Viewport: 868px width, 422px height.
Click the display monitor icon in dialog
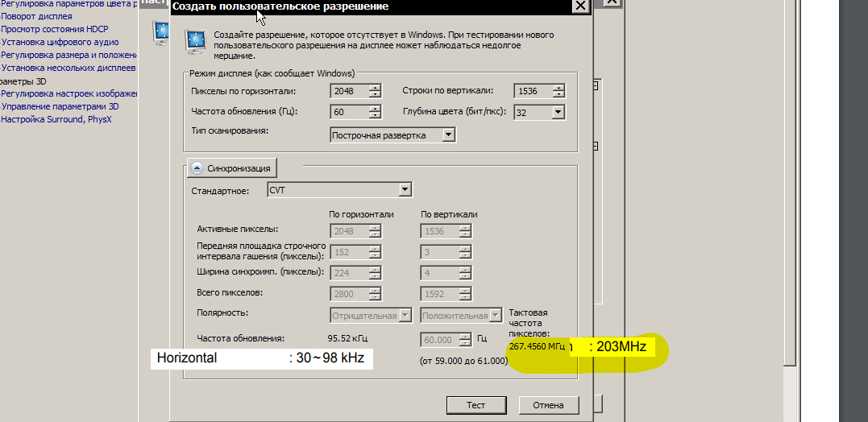pos(195,42)
